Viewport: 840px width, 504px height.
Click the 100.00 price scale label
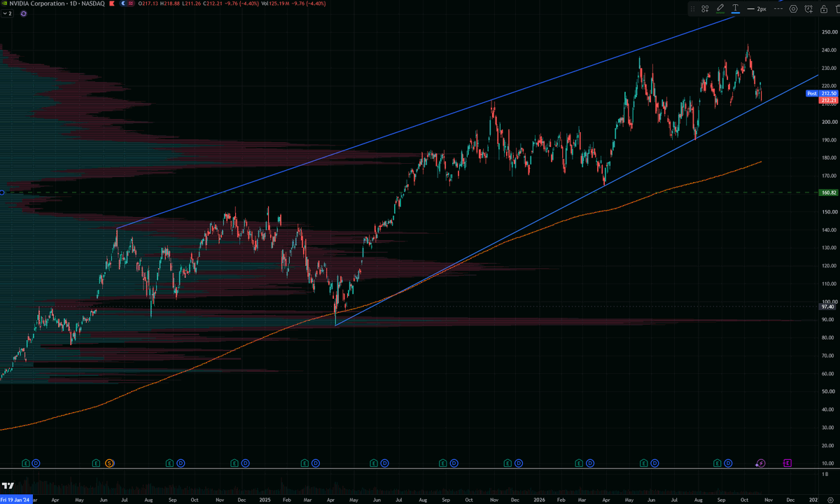click(830, 302)
